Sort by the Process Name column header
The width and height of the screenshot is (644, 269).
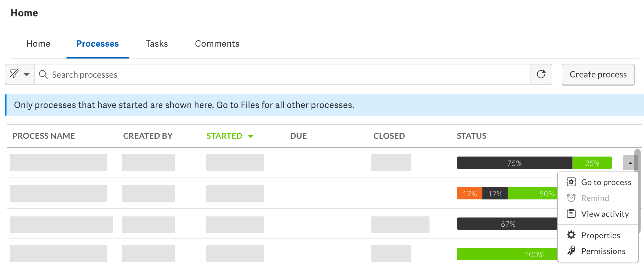click(44, 136)
